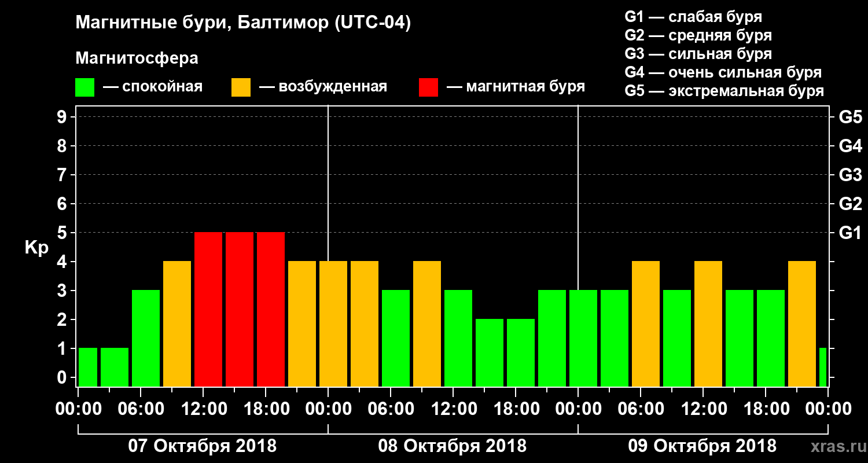Click 'G4 — очень сильная буря' legend line
Viewport: 868px width, 463px height.
[x=723, y=72]
